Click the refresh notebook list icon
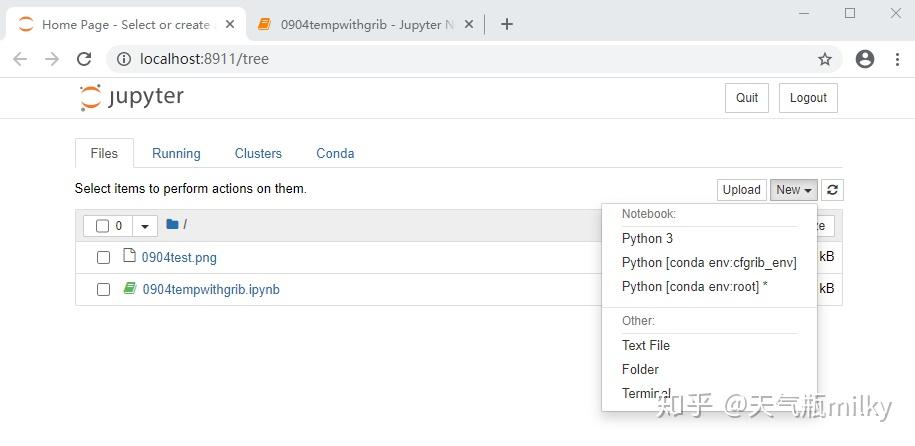The height and width of the screenshot is (446, 915). tap(832, 190)
